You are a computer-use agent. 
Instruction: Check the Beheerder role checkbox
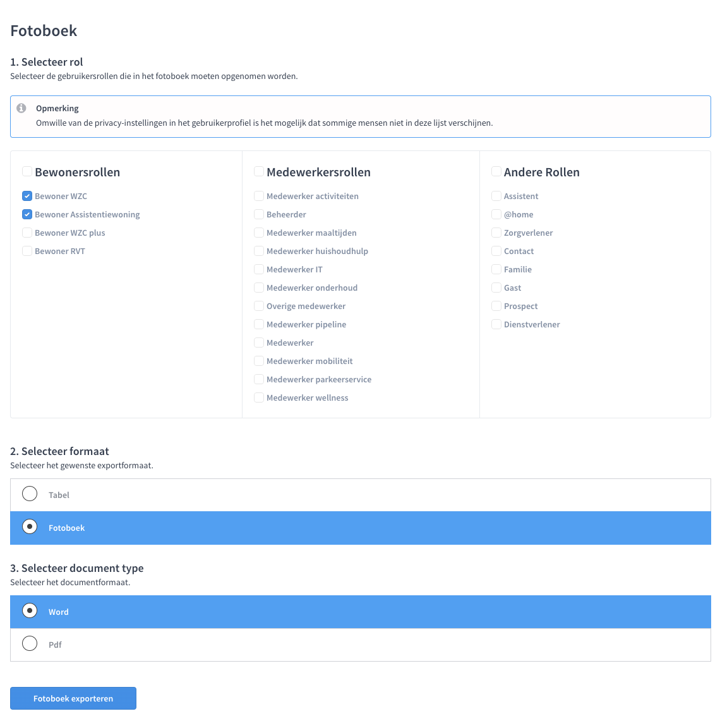click(259, 214)
